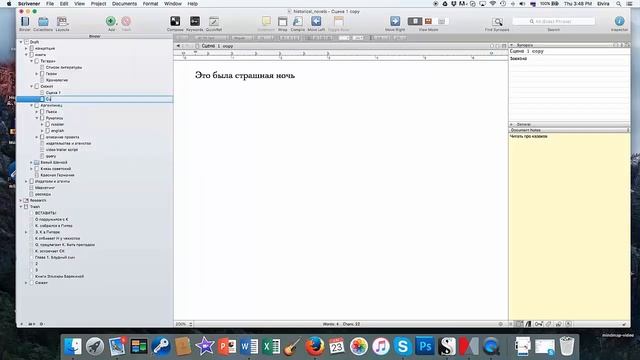The image size is (640, 360).
Task: Collapse the Draft folder in Binder
Action: pos(21,42)
